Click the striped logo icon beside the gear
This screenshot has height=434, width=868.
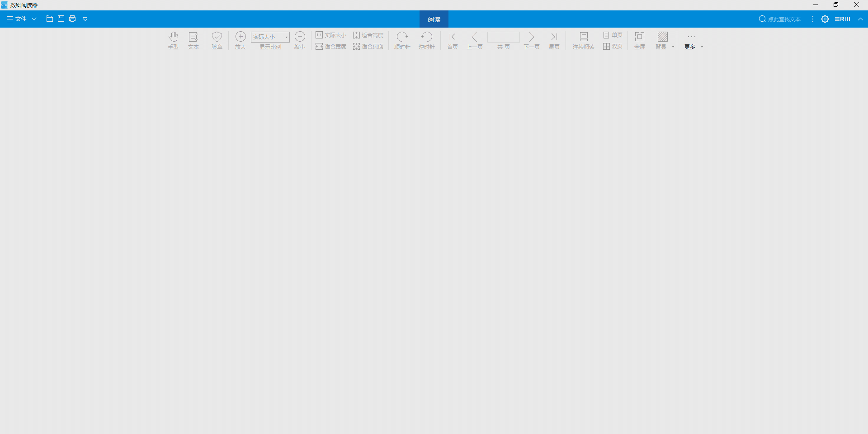842,19
